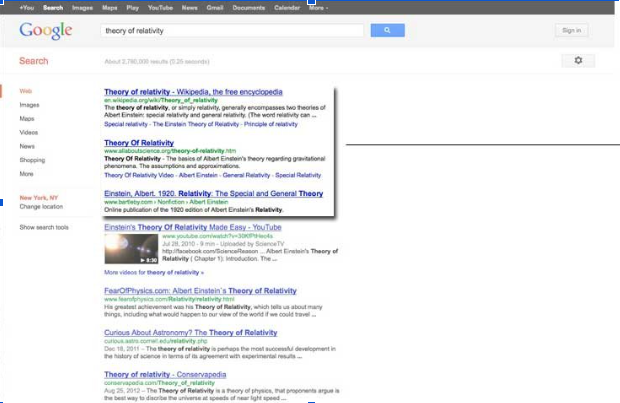
Task: Select News in the left sidebar
Action: [27, 146]
